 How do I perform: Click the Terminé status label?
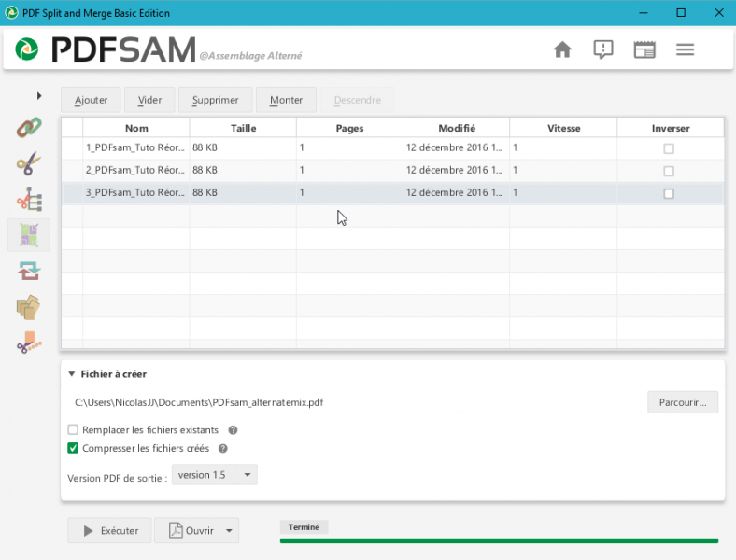[x=304, y=527]
